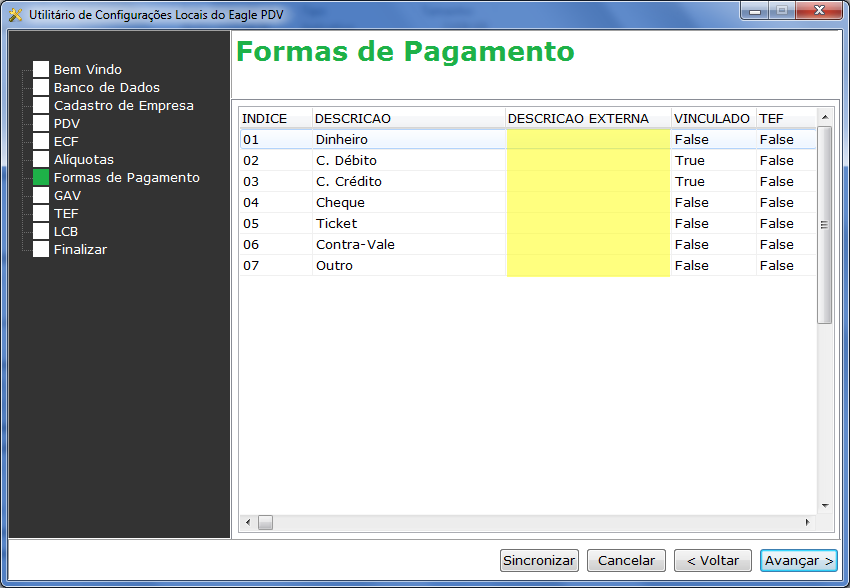Image resolution: width=850 pixels, height=588 pixels.
Task: Click horizontal scrollbar right arrow
Action: click(808, 522)
